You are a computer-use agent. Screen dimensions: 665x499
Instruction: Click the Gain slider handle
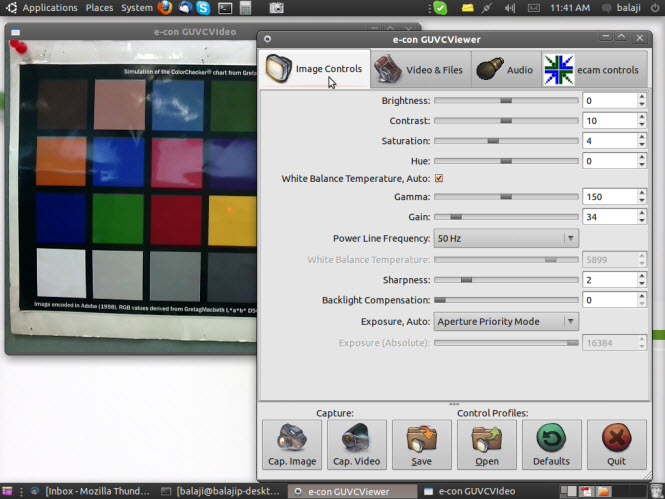coord(456,217)
